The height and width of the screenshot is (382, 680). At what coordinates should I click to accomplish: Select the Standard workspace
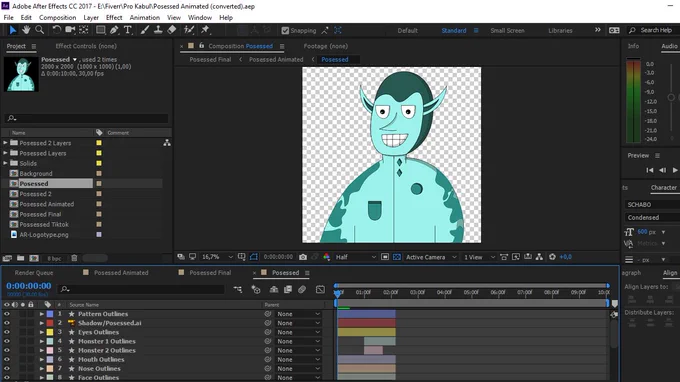pos(454,30)
